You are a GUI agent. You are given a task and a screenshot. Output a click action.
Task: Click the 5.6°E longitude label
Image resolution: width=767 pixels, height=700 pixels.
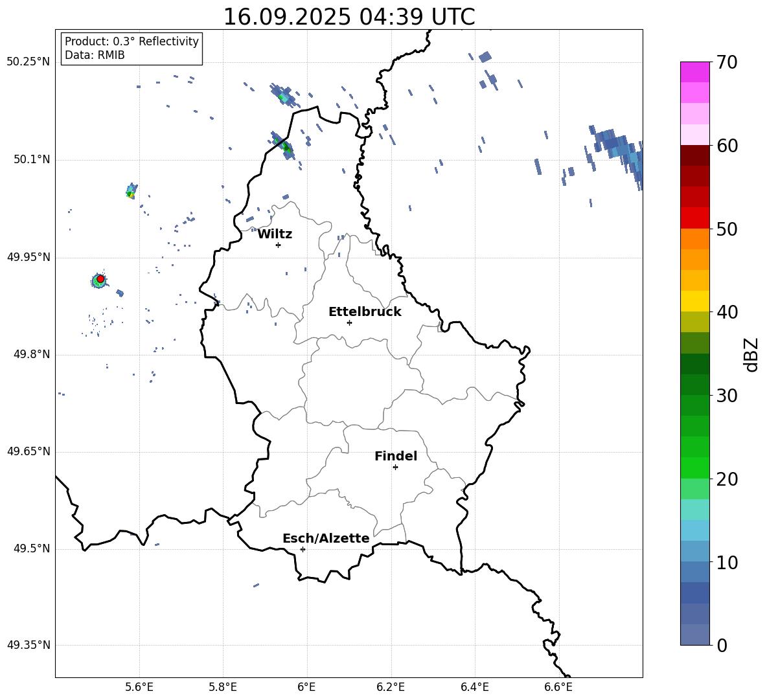click(139, 687)
